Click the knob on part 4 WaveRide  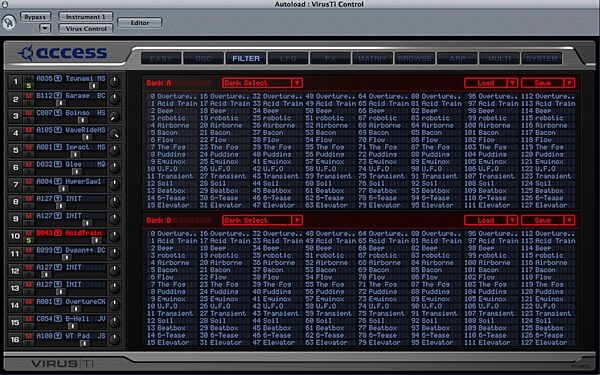point(114,133)
